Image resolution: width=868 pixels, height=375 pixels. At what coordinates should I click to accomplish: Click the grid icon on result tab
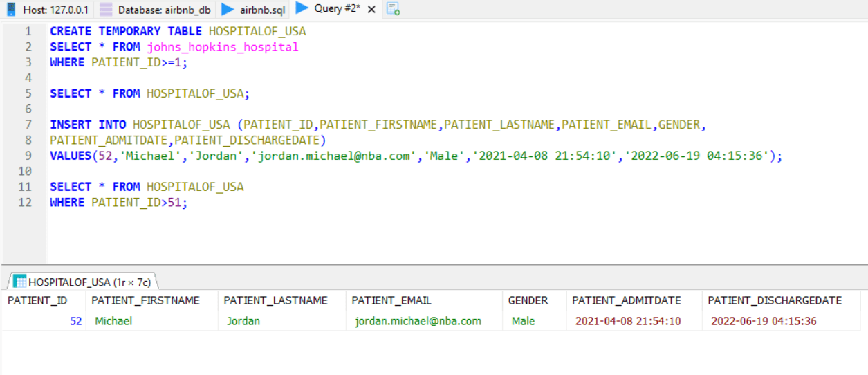[x=20, y=282]
